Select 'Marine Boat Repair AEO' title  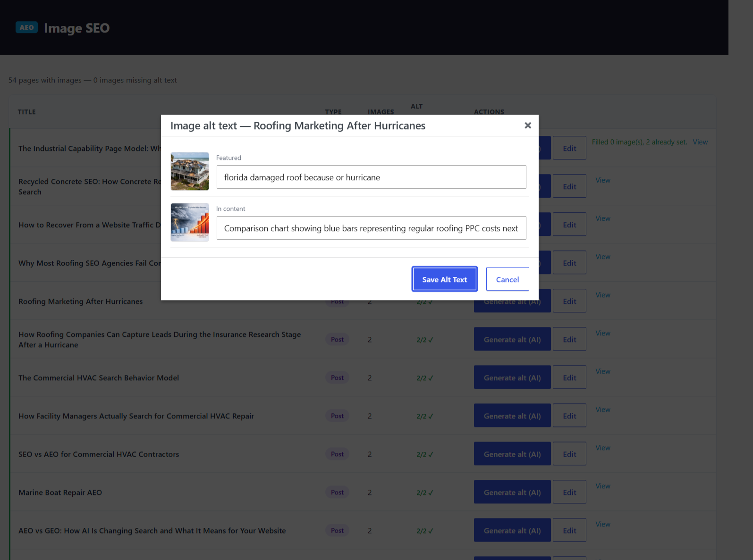(x=60, y=493)
